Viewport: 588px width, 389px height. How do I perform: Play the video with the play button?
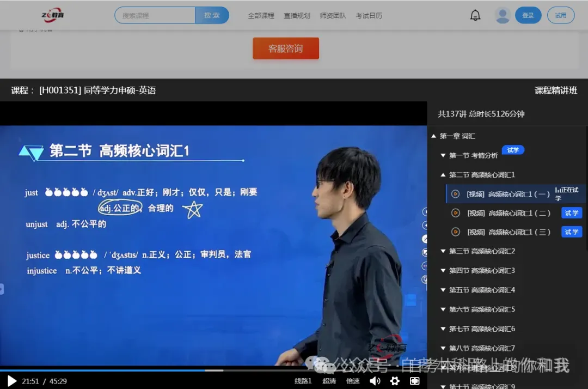coord(11,381)
